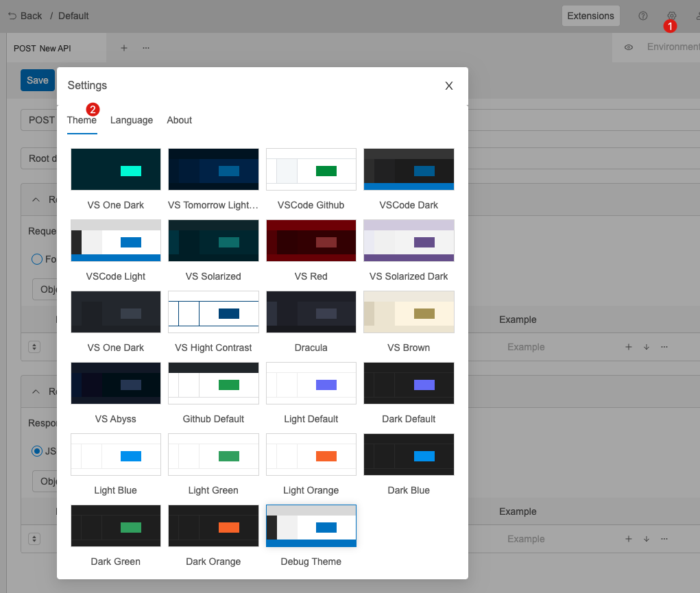This screenshot has height=593, width=700.
Task: Apply the Dark Orange theme
Action: (x=213, y=526)
